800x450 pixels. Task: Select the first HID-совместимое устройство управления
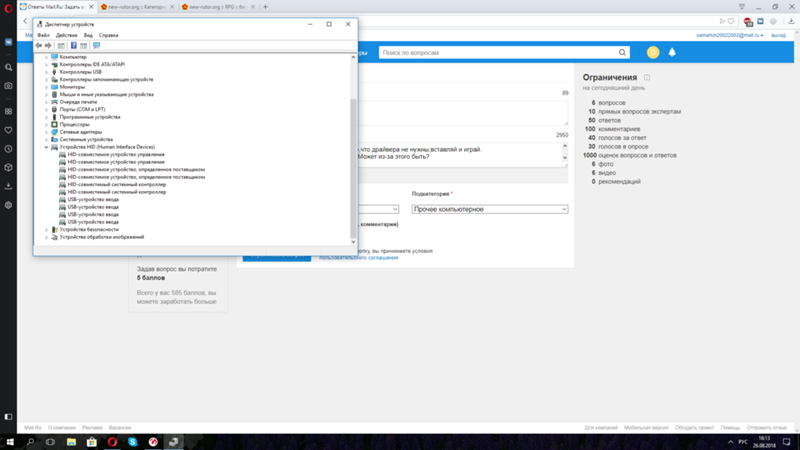(x=116, y=154)
